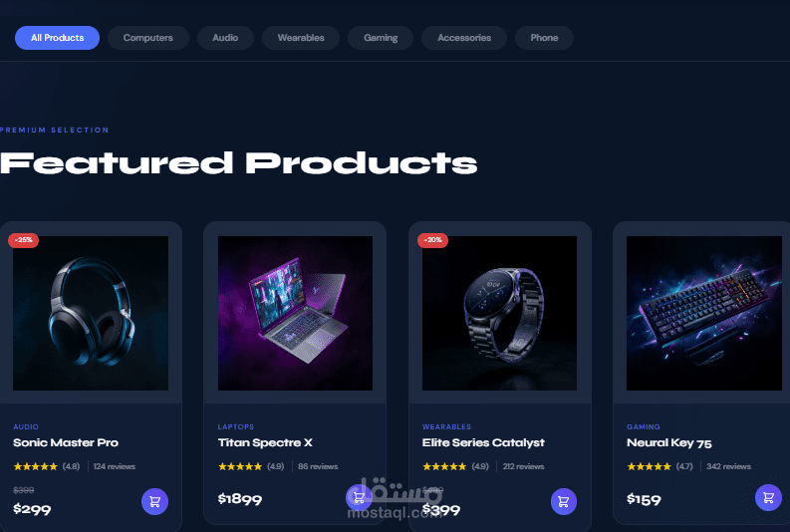Show Audio products only
790x532 pixels.
coord(225,38)
